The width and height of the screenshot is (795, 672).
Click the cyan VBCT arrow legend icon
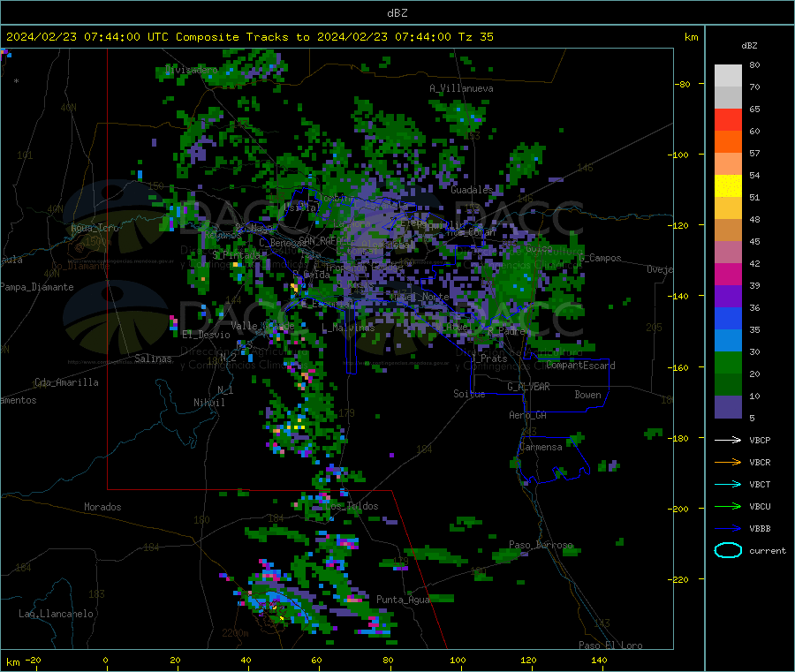click(728, 485)
